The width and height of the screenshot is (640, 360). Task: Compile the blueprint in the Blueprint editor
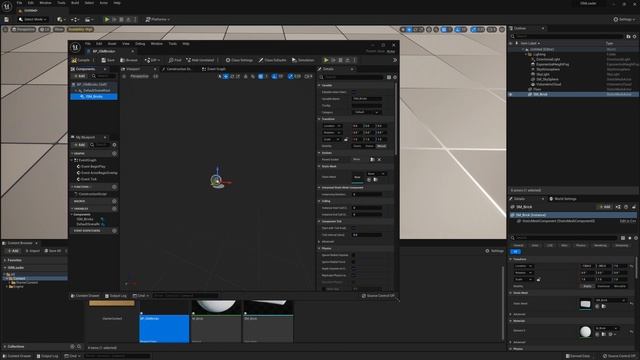[81, 60]
